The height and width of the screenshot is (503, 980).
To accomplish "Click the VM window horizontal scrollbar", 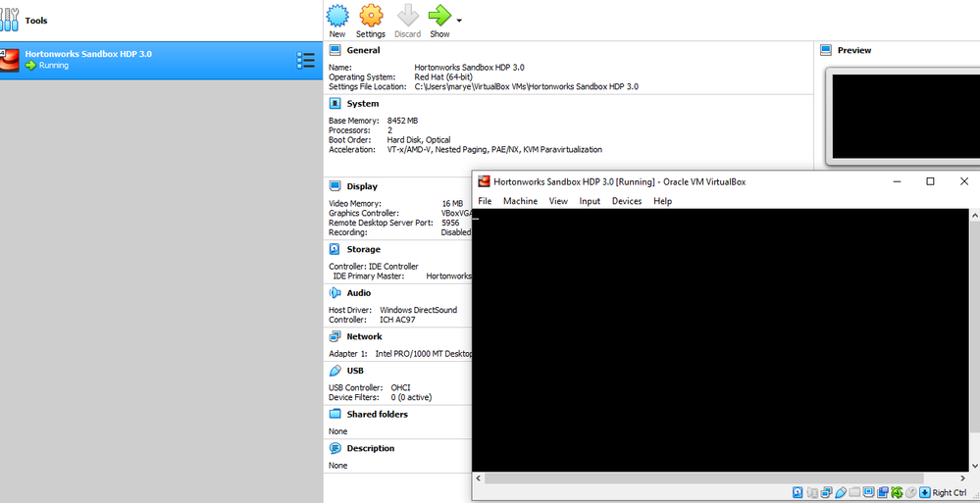I will [702, 478].
